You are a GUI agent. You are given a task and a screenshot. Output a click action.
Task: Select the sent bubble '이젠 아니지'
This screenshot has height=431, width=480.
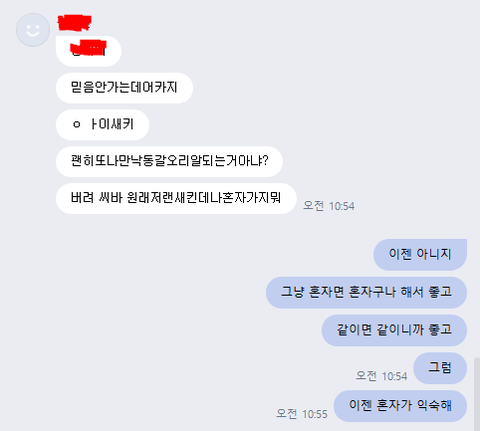coord(420,255)
